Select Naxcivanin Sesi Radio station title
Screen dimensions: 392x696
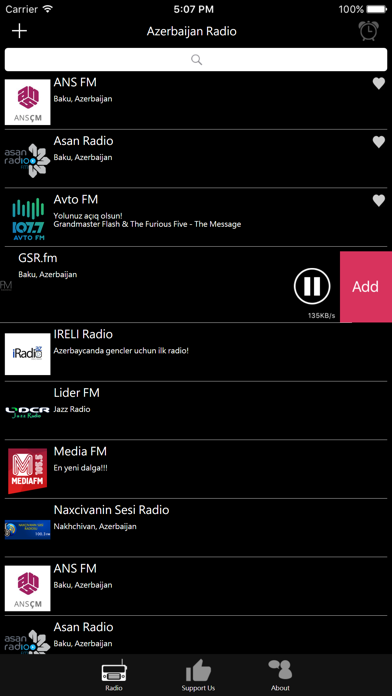(x=111, y=510)
